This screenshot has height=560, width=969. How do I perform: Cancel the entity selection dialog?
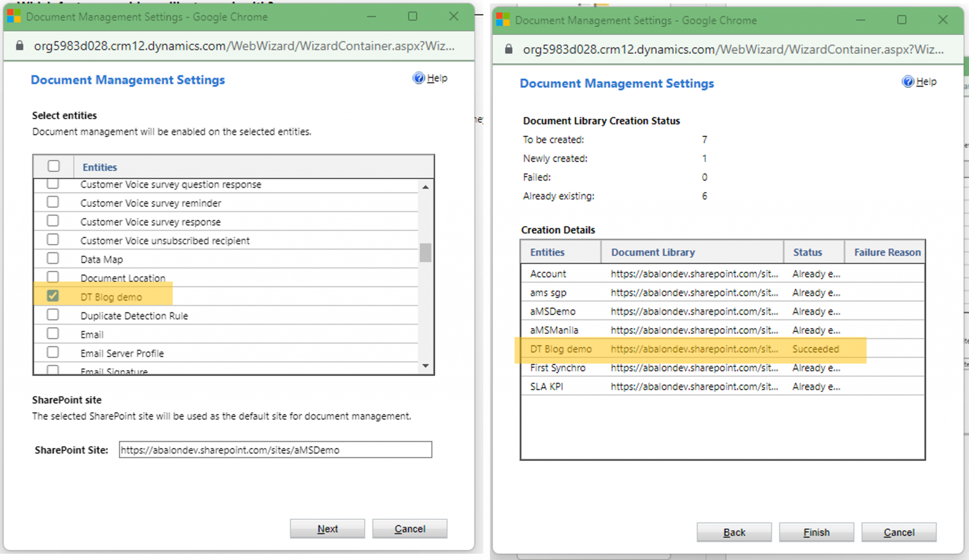(x=410, y=528)
